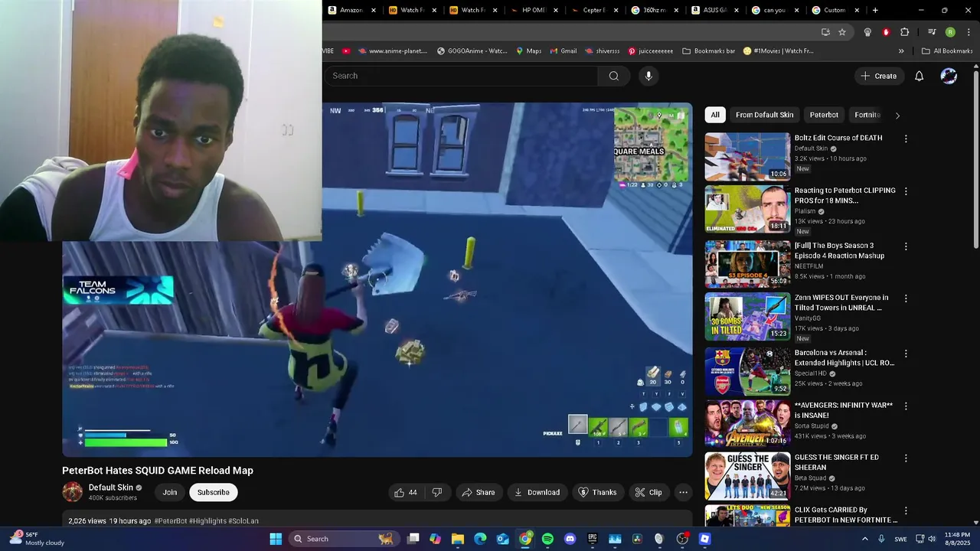Screen dimensions: 980x551
Task: Open Spotify from the taskbar
Action: pyautogui.click(x=547, y=539)
